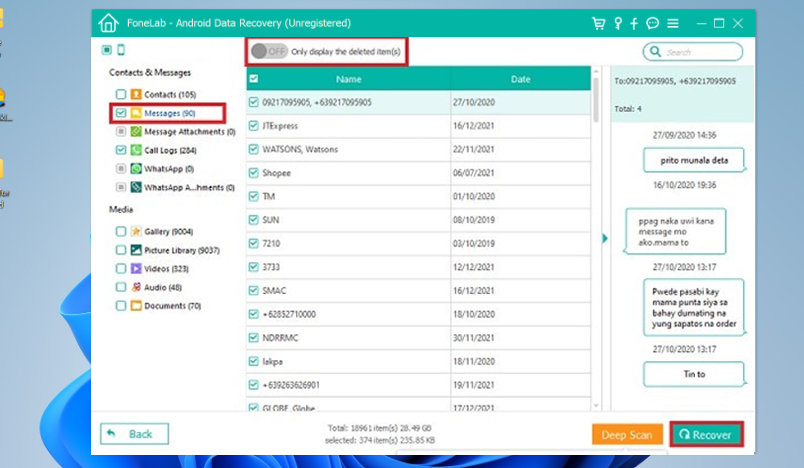Click the feedback chat bubble icon
The width and height of the screenshot is (804, 468).
point(652,23)
